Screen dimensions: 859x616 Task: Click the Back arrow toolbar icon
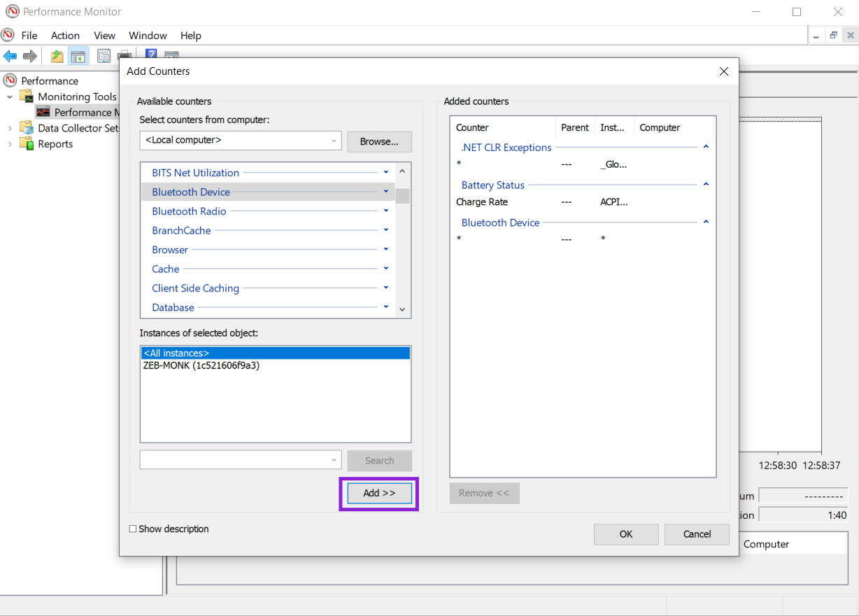10,56
